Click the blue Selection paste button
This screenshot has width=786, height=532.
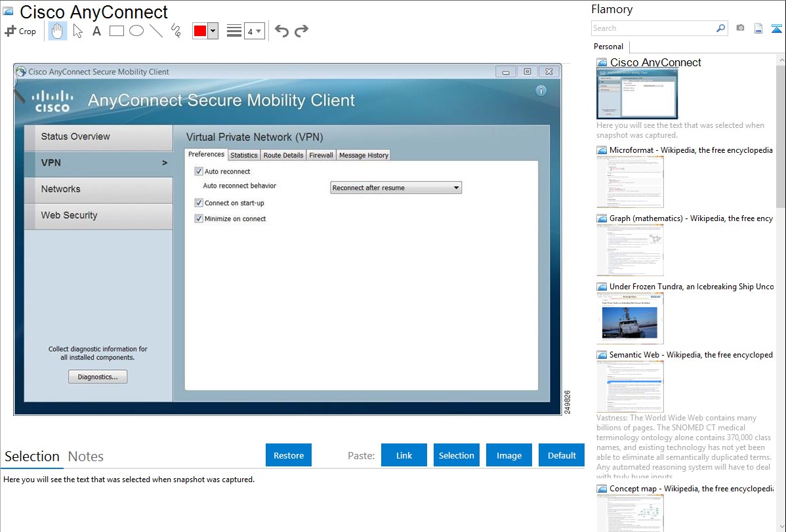click(x=456, y=455)
